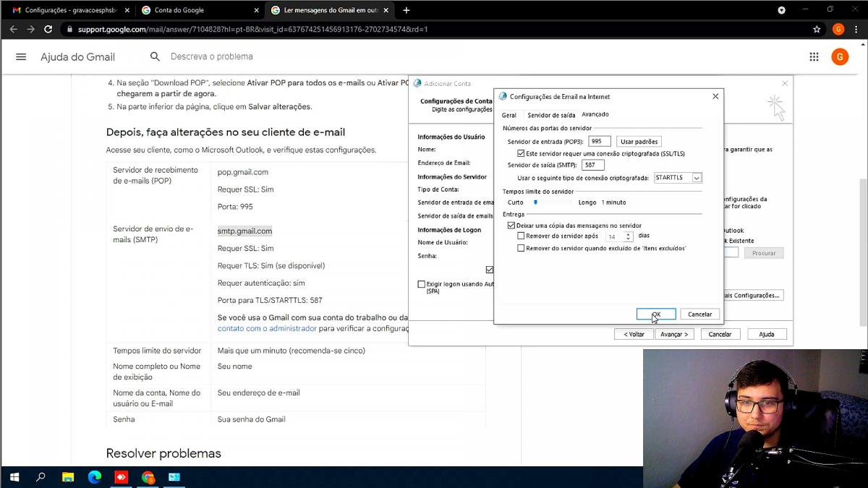This screenshot has height=488, width=868.
Task: Click the Procurar button in Adicionar Conta
Action: coord(764,253)
